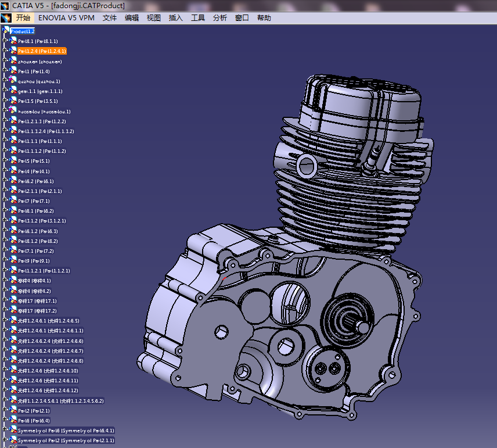Click the icon beside Symmetry of Part2
The height and width of the screenshot is (448, 497).
(x=13, y=439)
